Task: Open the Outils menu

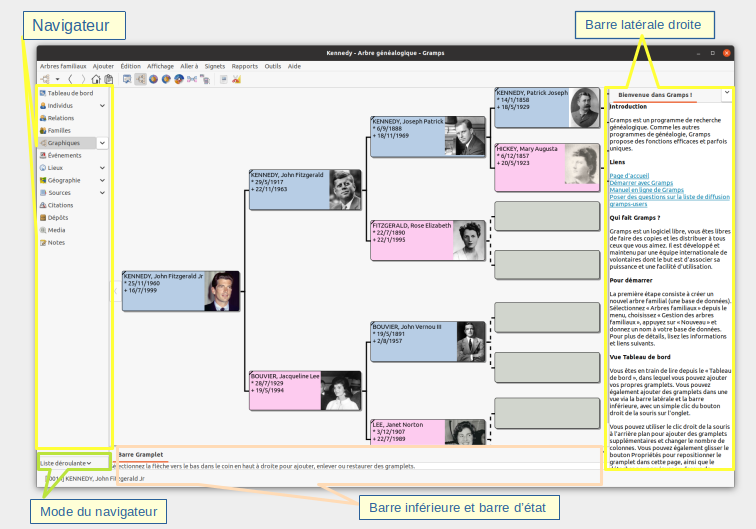Action: [x=273, y=67]
